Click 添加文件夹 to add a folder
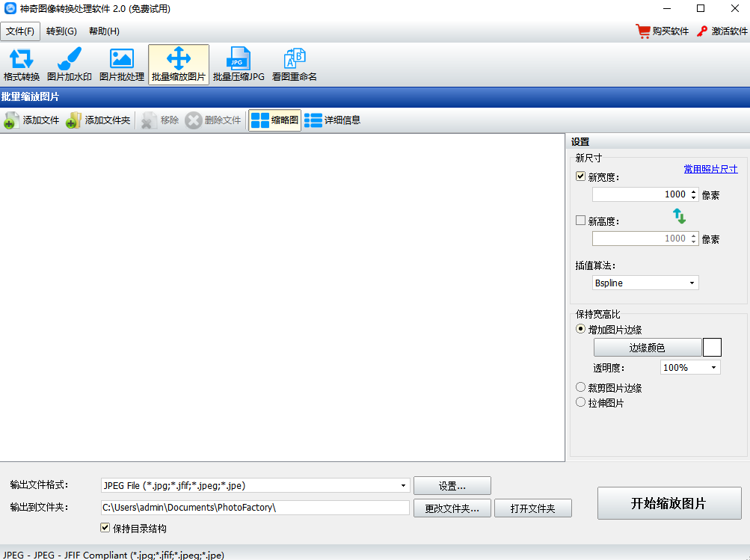The height and width of the screenshot is (560, 750). point(98,120)
